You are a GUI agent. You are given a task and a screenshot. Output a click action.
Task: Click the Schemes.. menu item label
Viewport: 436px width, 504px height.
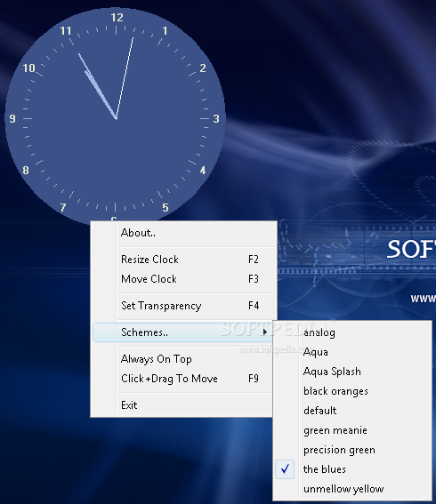[144, 332]
